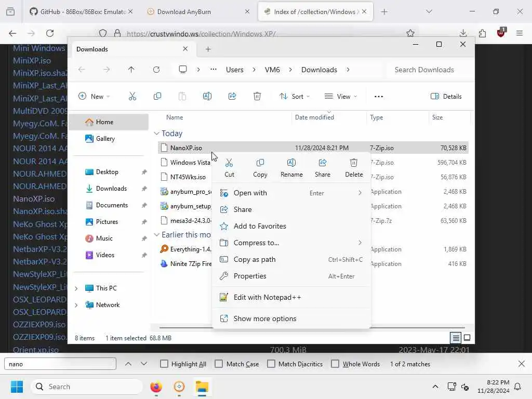This screenshot has width=532, height=399.
Task: Open the Firefox downloads panel icon
Action: coord(463,33)
